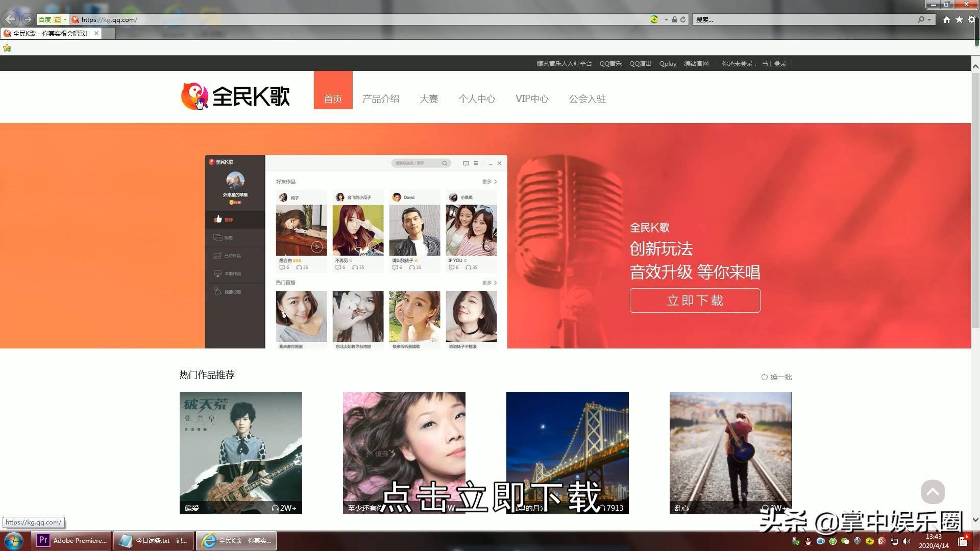Click the 换一批 refresh icon link
This screenshot has height=551, width=980.
click(x=776, y=377)
